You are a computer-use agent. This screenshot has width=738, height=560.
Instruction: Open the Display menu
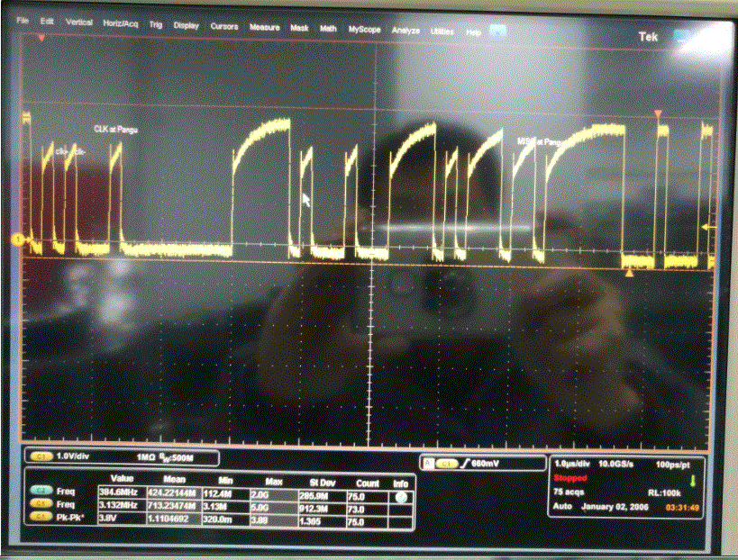coord(186,26)
